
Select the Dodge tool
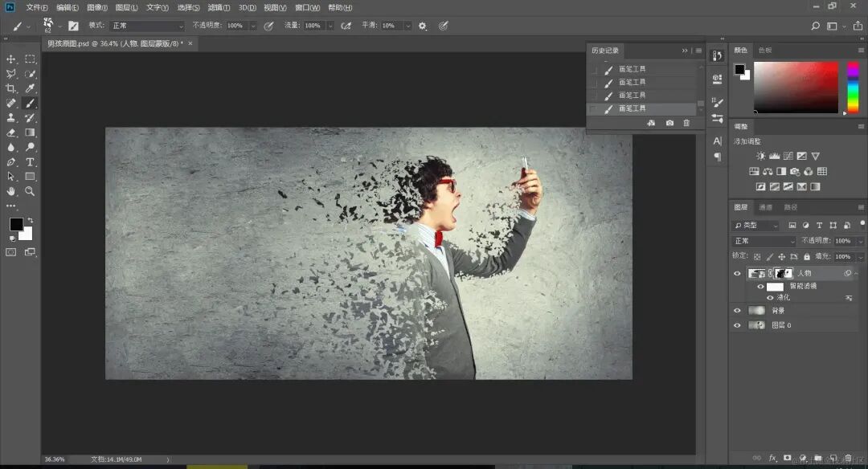(30, 147)
